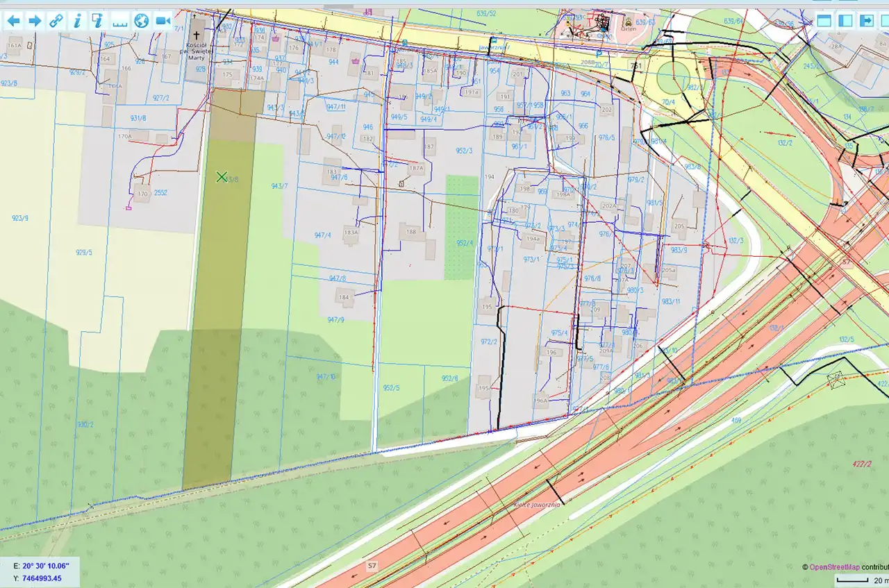The height and width of the screenshot is (588, 889).
Task: Click the blue P parking symbol
Action: (599, 52)
